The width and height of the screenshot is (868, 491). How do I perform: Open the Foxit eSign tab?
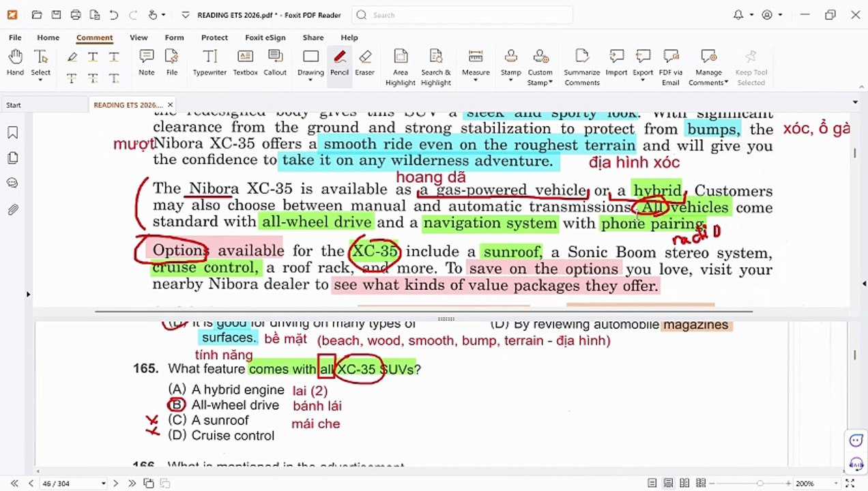pyautogui.click(x=265, y=38)
